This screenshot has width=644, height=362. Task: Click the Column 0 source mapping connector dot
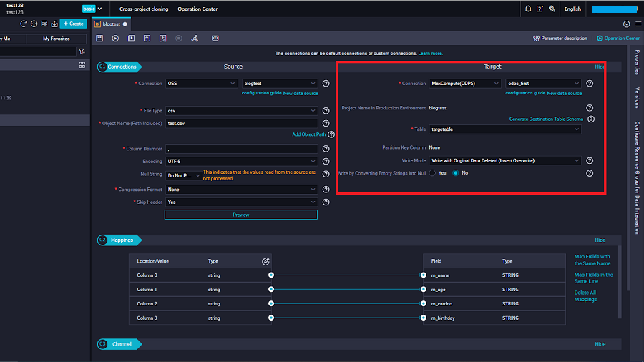271,275
